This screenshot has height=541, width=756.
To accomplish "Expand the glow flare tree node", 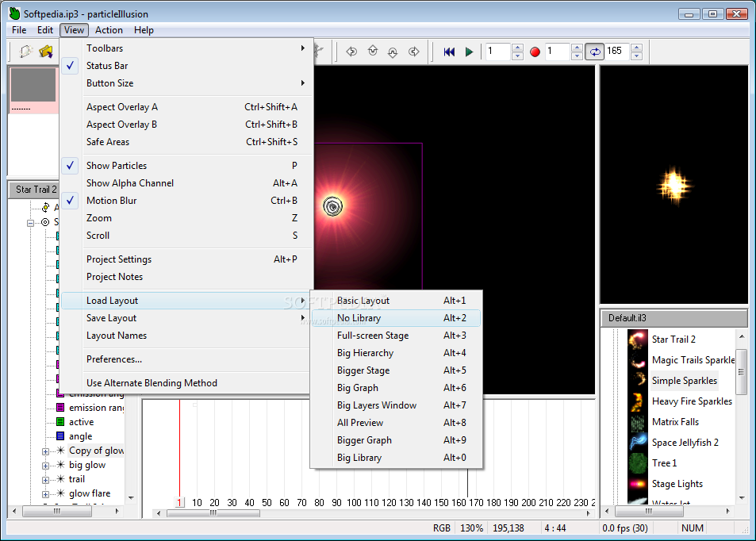I will (x=45, y=494).
